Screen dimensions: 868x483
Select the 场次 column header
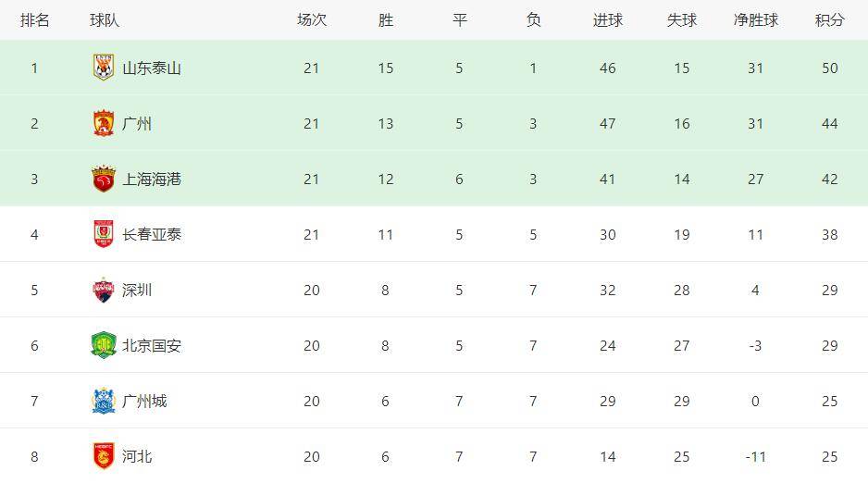312,20
